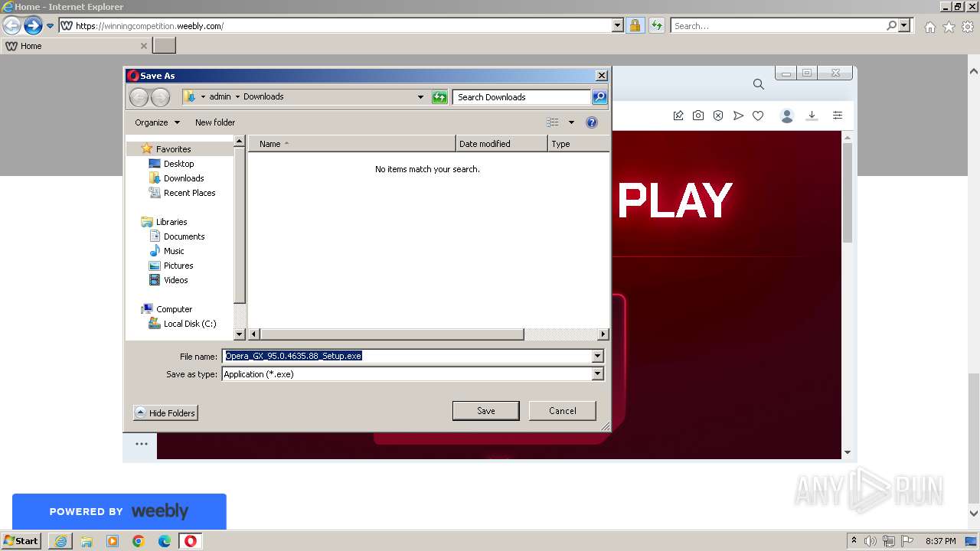
Task: Open IE recent pages dropdown arrow
Action: 50,26
